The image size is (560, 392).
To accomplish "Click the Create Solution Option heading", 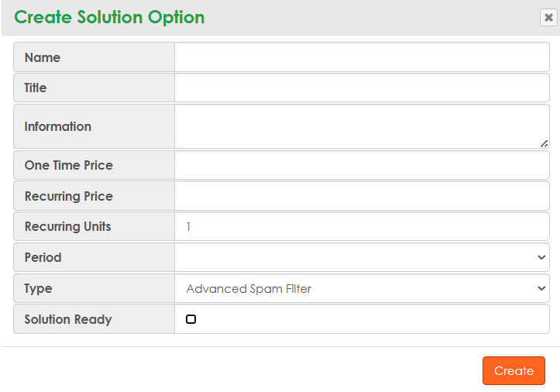I will pos(109,17).
